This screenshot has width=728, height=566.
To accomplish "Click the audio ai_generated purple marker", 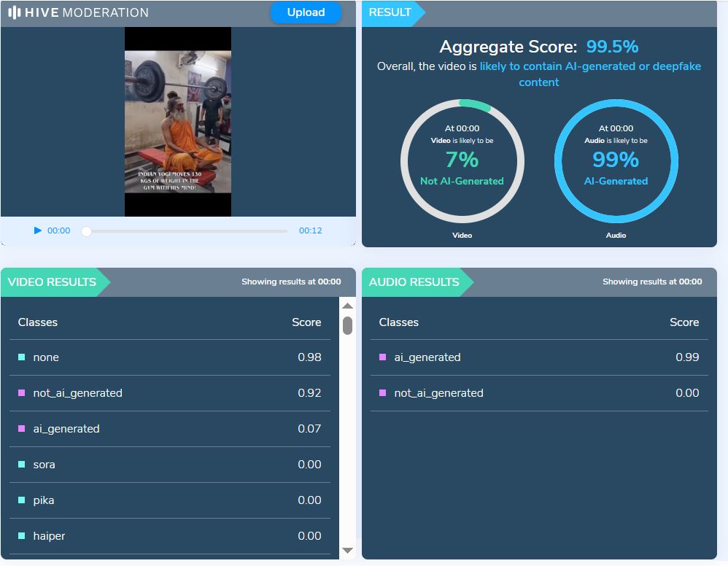I will click(x=382, y=357).
